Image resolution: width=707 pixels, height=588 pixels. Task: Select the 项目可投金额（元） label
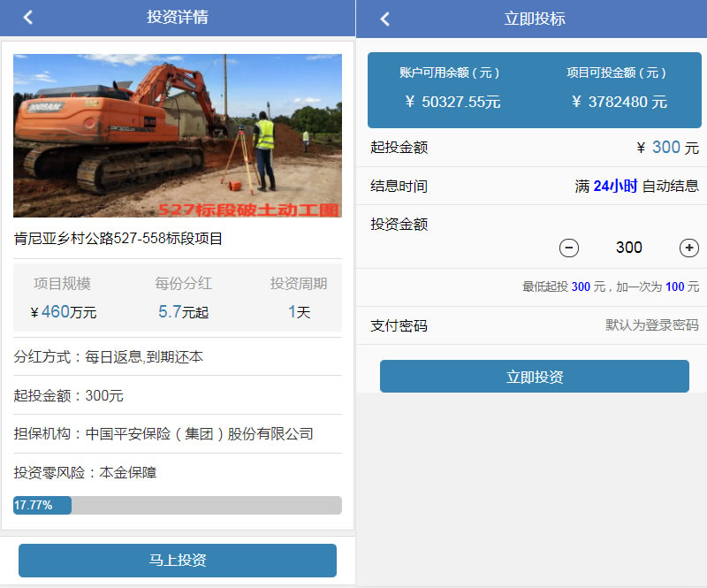tap(616, 73)
